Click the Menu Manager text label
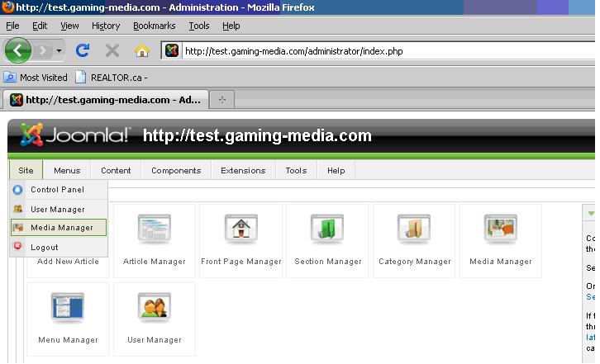This screenshot has height=364, width=600. 68,340
